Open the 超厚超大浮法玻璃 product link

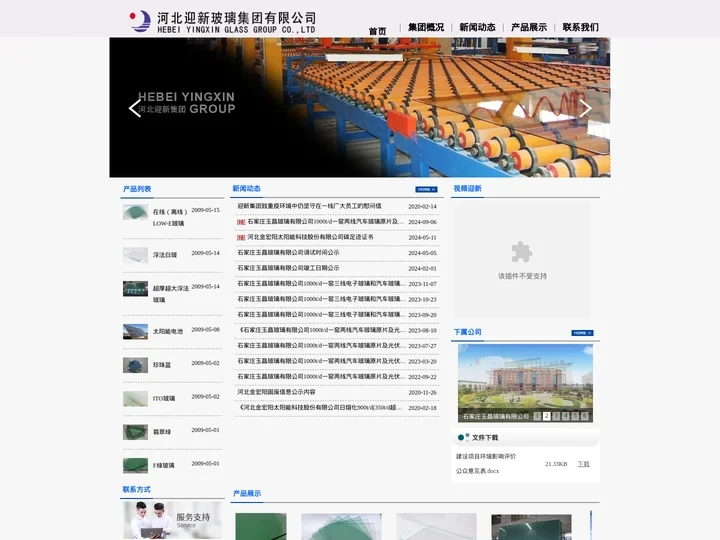(171, 294)
